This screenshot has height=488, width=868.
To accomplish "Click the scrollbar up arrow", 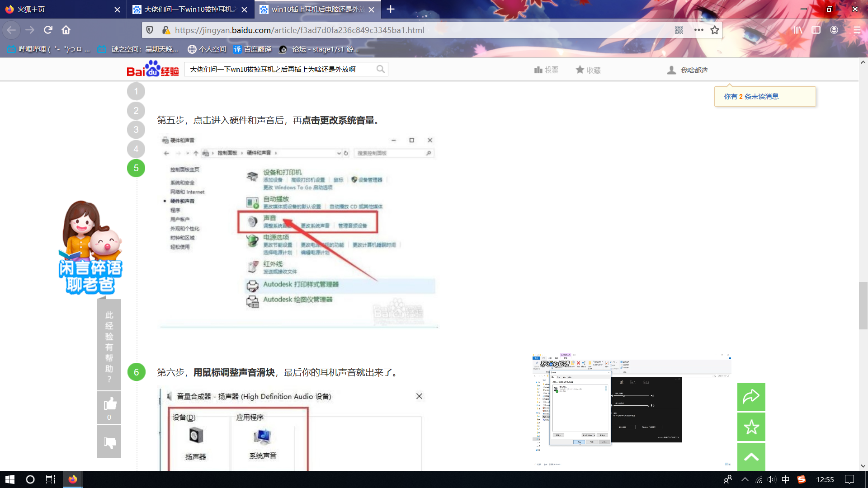I will 863,62.
